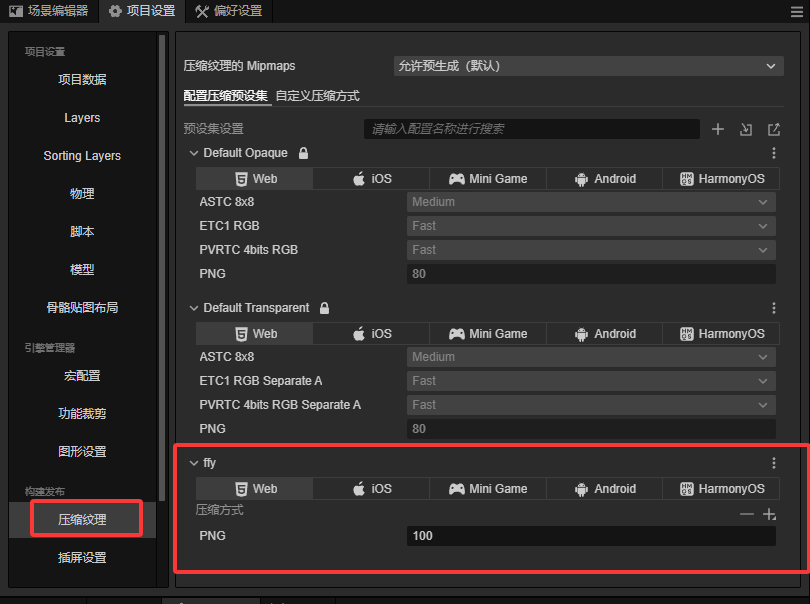Open Default Opaque more options menu

pyautogui.click(x=773, y=153)
